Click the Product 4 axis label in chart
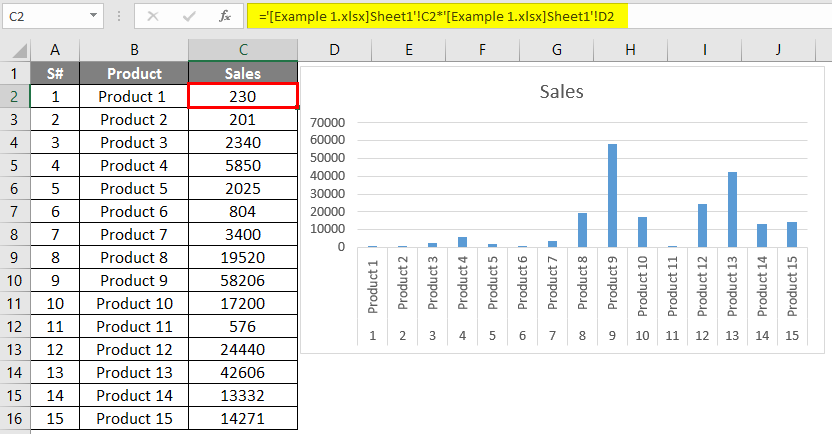832x434 pixels. (462, 283)
